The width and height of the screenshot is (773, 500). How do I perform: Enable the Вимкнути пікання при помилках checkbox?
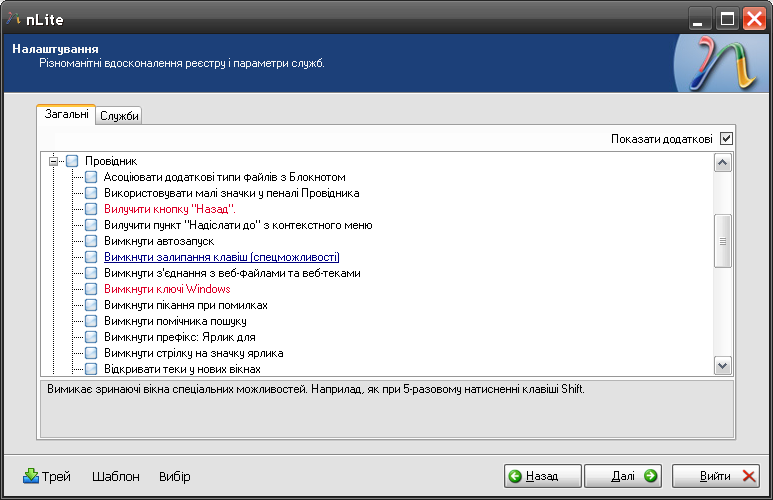pos(91,305)
